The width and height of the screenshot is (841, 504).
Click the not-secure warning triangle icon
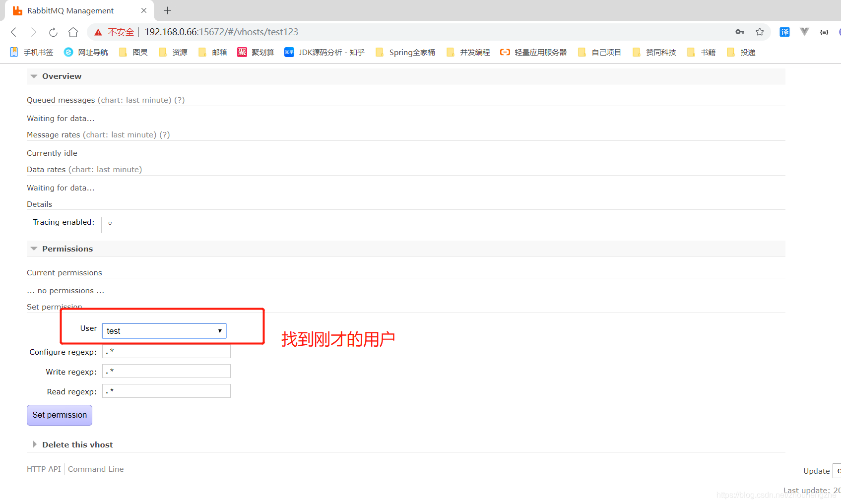pos(98,32)
